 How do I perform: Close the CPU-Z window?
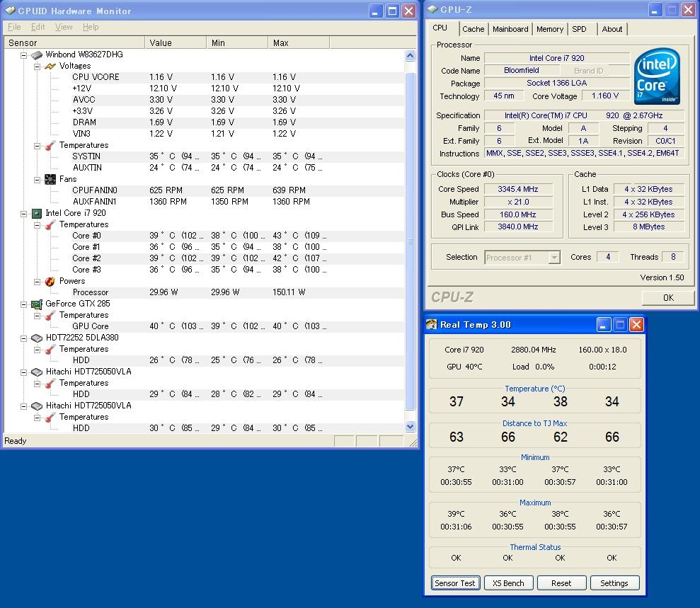[x=688, y=9]
